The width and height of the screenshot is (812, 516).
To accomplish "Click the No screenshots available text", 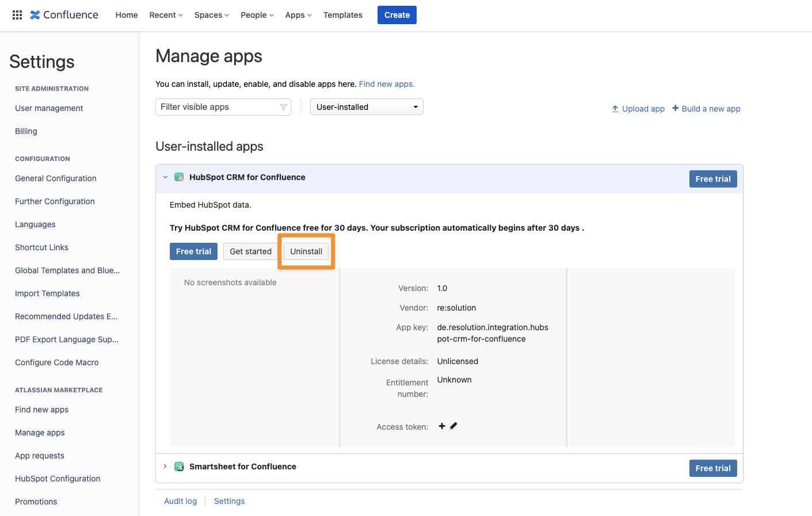I will pos(230,282).
